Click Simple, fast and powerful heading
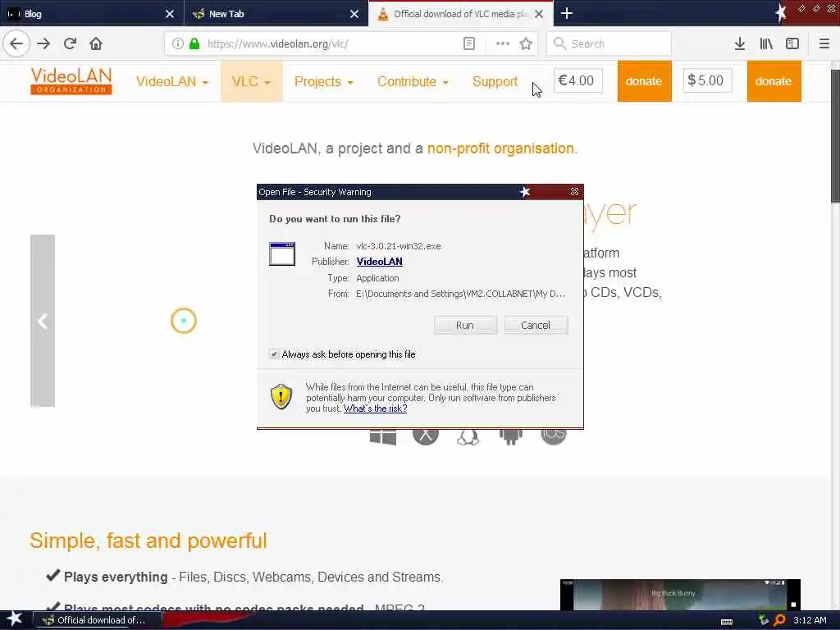This screenshot has width=840, height=630. coord(148,541)
